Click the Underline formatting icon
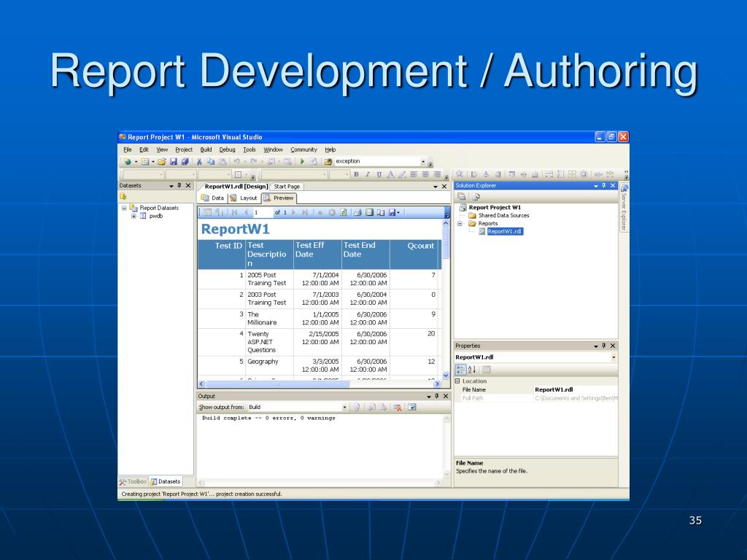Viewport: 747px width, 560px height. [x=379, y=174]
